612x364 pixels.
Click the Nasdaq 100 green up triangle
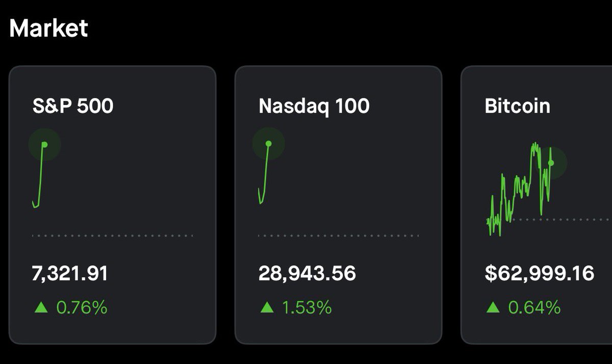[x=267, y=307]
